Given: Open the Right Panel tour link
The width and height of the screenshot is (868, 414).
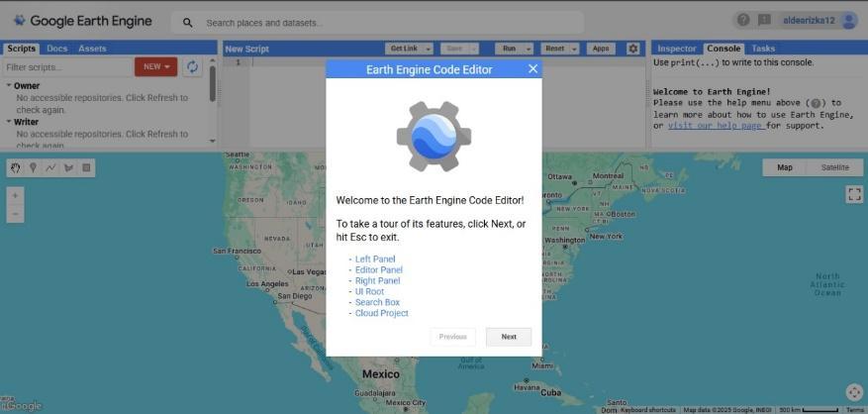Looking at the screenshot, I should pos(377,280).
